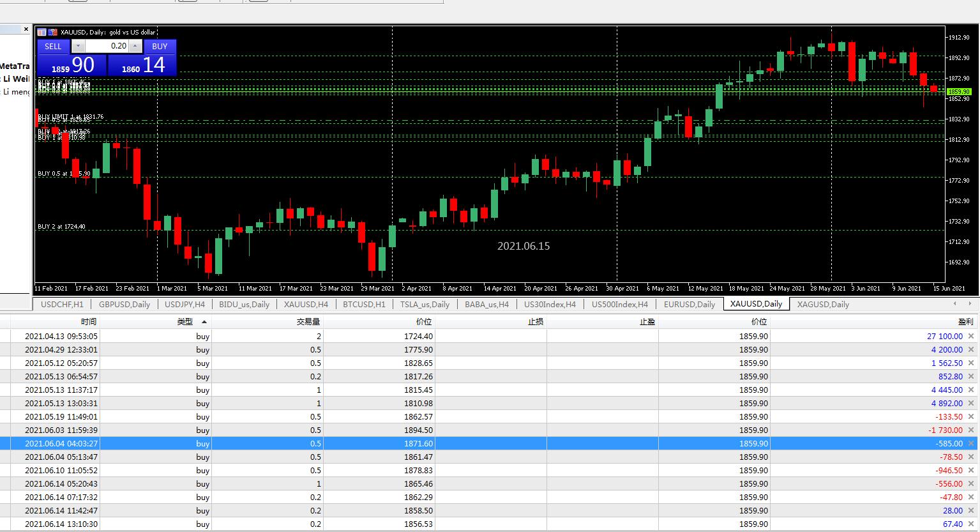Close the position with loss -47.80

(x=971, y=497)
